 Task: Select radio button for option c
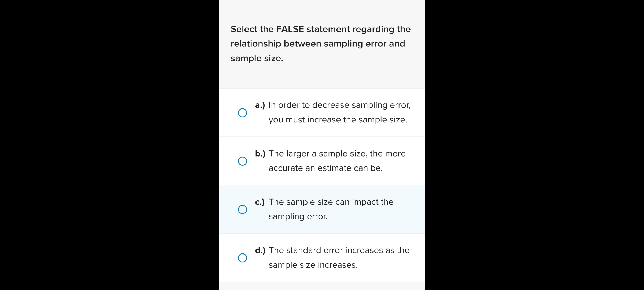(x=242, y=209)
